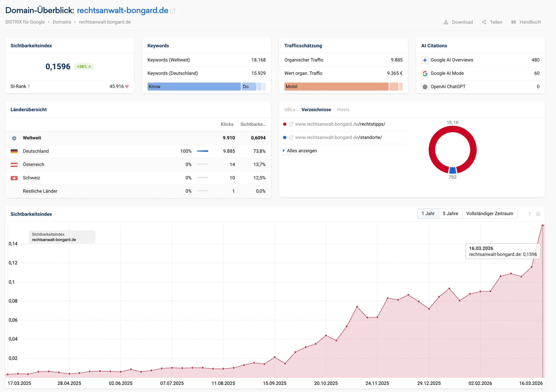Click the Teilen text button
The width and height of the screenshot is (556, 392).
(496, 22)
